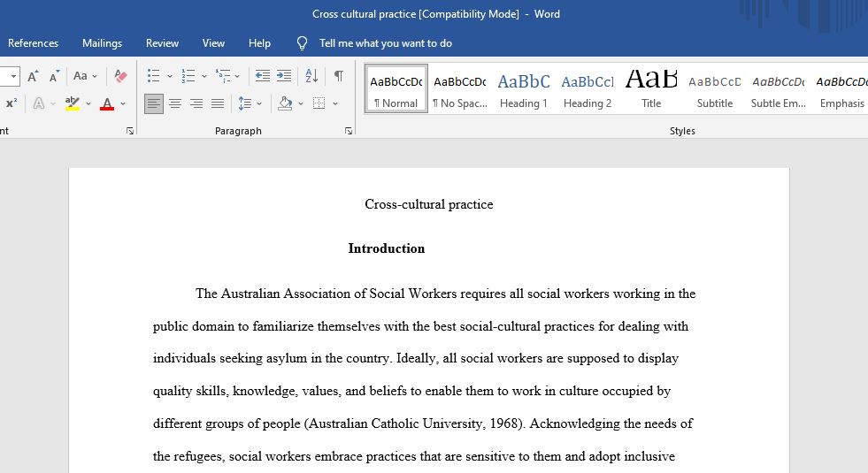Image resolution: width=868 pixels, height=473 pixels.
Task: Toggle Show/Hide paragraph marks
Action: (x=338, y=76)
